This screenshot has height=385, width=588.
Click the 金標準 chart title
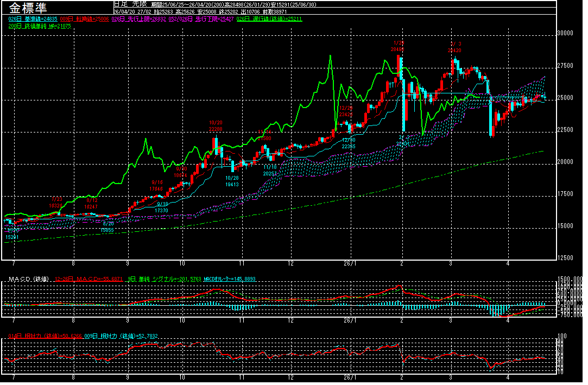point(27,8)
